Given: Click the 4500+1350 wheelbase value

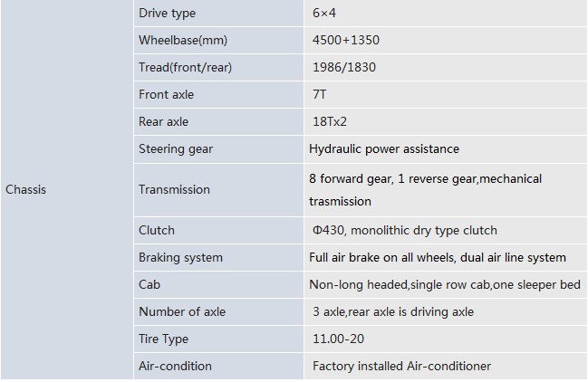Looking at the screenshot, I should 346,40.
